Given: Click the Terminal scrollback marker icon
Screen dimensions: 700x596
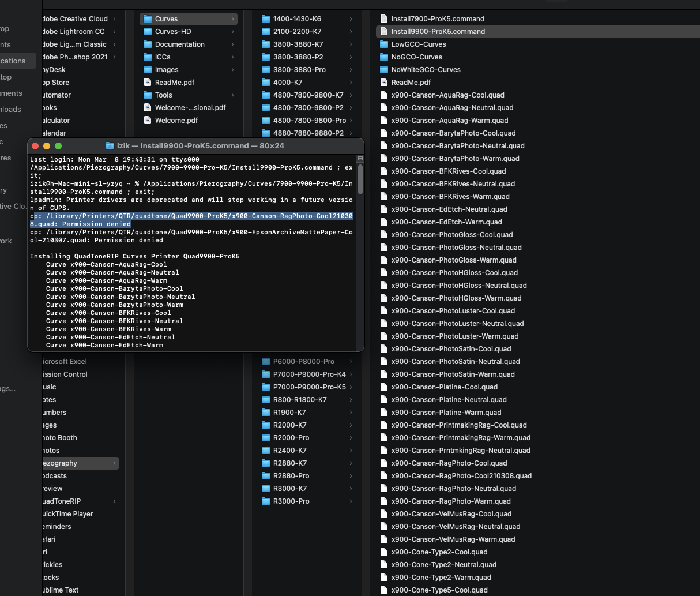Looking at the screenshot, I should pyautogui.click(x=360, y=158).
